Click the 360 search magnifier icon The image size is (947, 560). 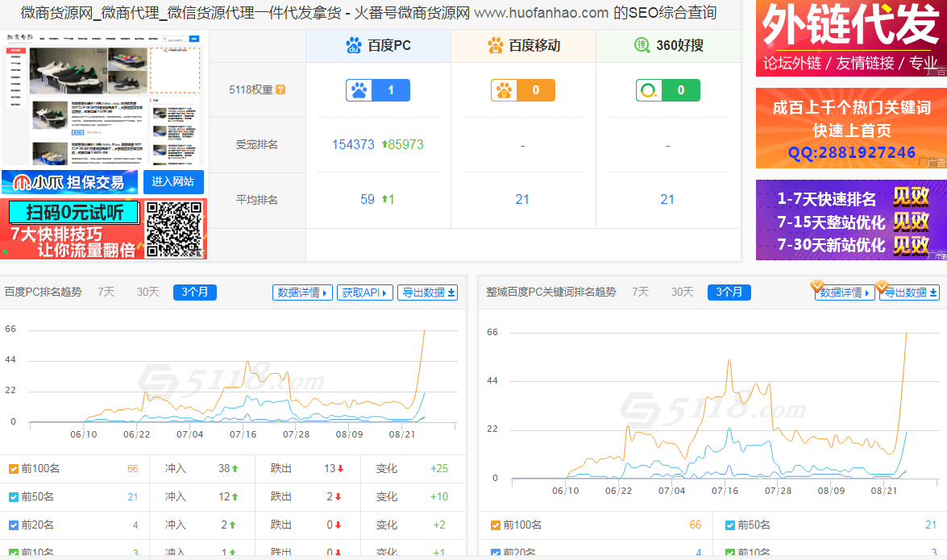point(642,44)
